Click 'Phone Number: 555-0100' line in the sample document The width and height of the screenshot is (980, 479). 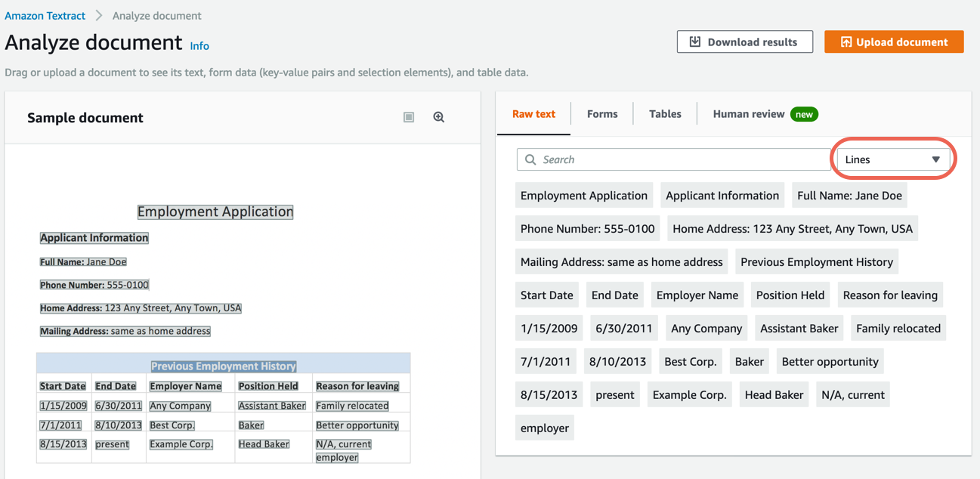94,285
